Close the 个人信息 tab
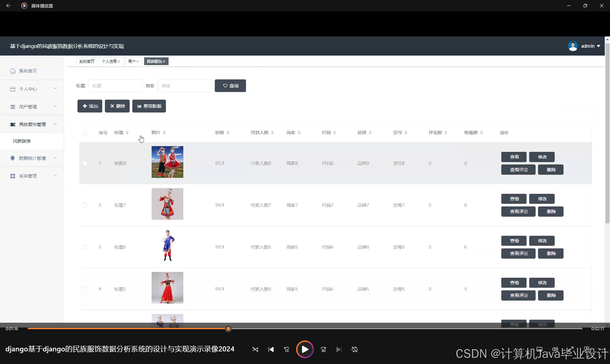 (x=119, y=61)
